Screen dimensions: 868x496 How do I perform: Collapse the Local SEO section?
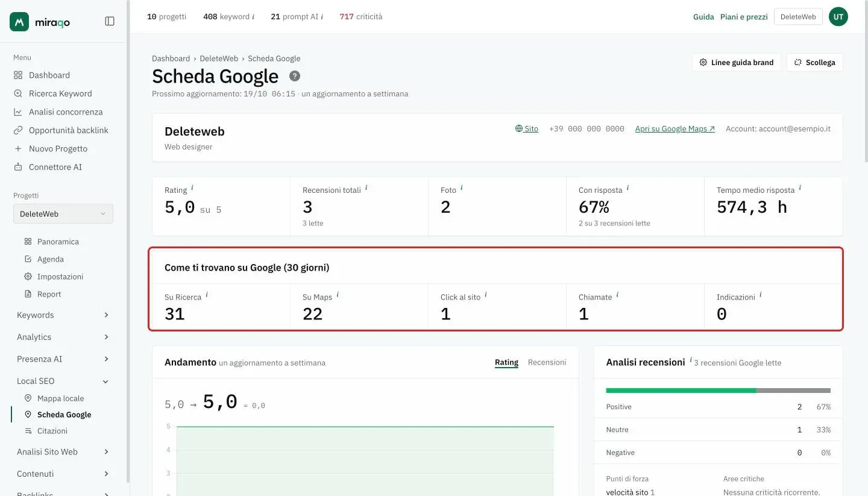click(x=63, y=381)
